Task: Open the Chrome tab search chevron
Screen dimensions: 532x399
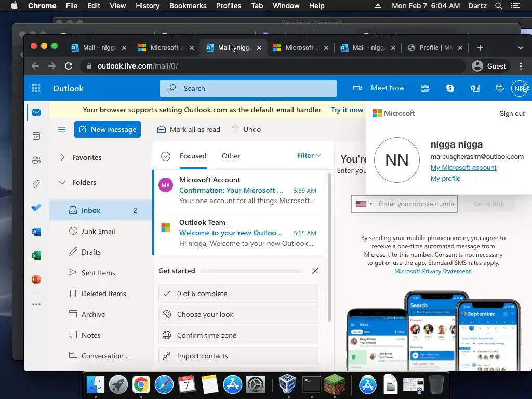Action: click(521, 48)
